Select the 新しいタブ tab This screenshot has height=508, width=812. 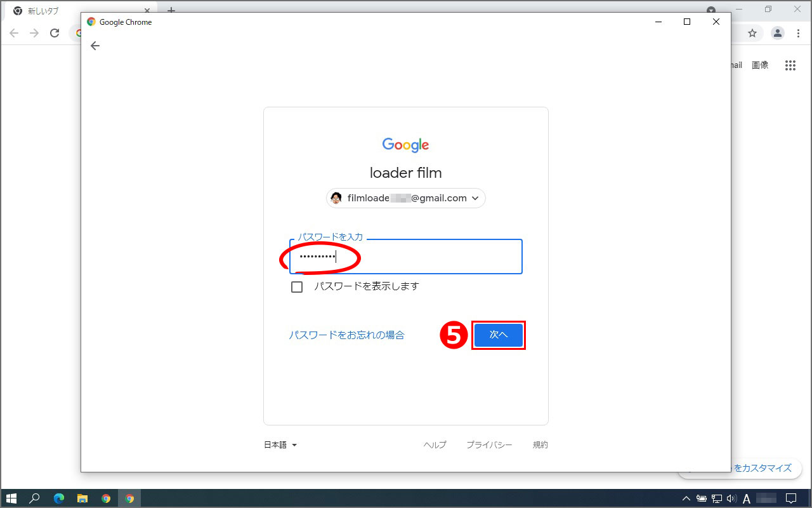coord(79,11)
